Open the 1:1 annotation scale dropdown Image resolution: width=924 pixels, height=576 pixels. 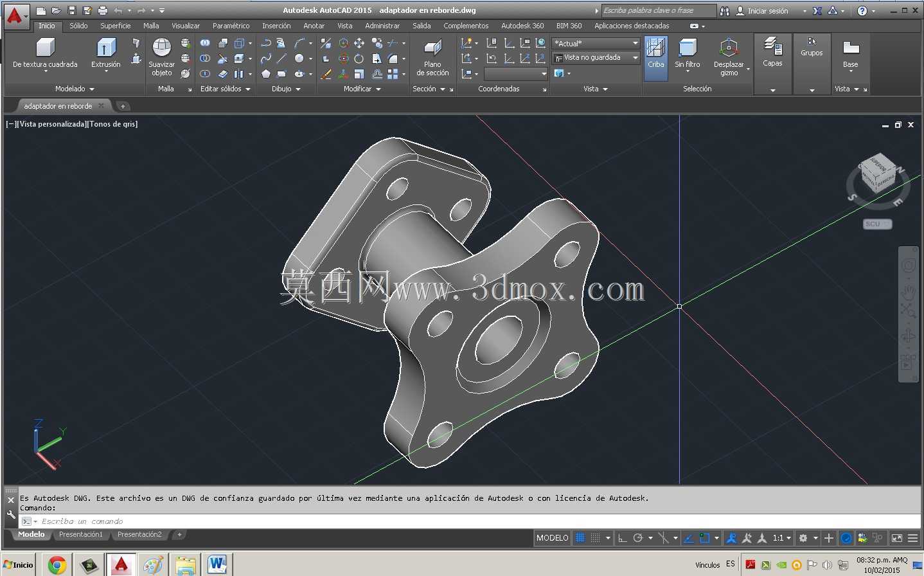coord(782,538)
